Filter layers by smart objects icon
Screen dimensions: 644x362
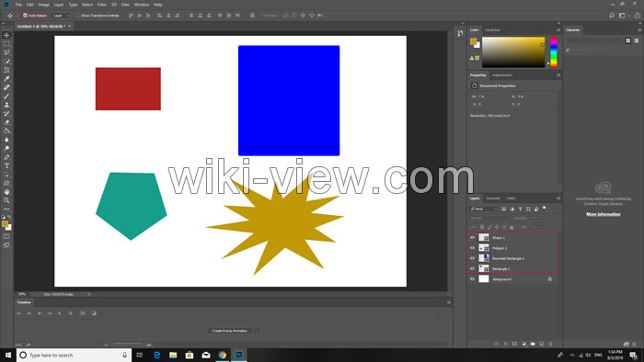[536, 209]
